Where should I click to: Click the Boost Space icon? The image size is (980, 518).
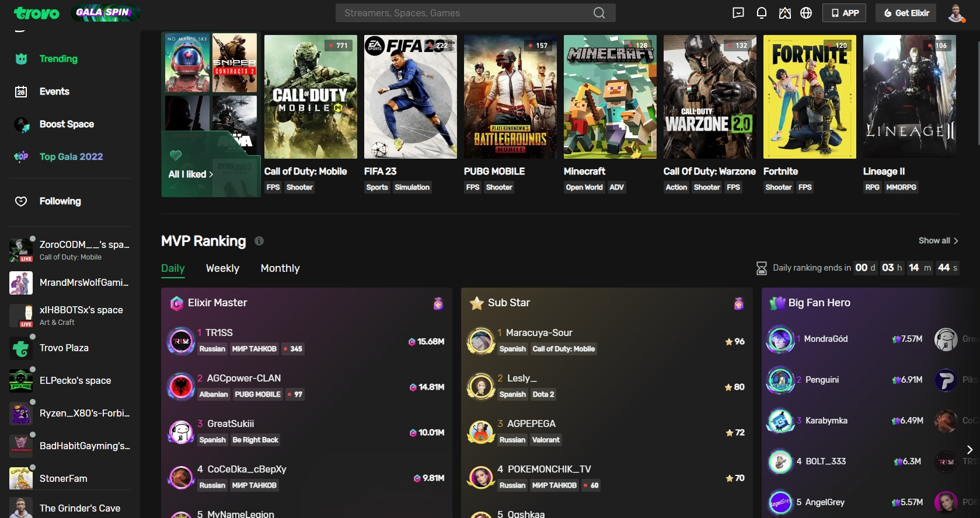click(x=22, y=124)
